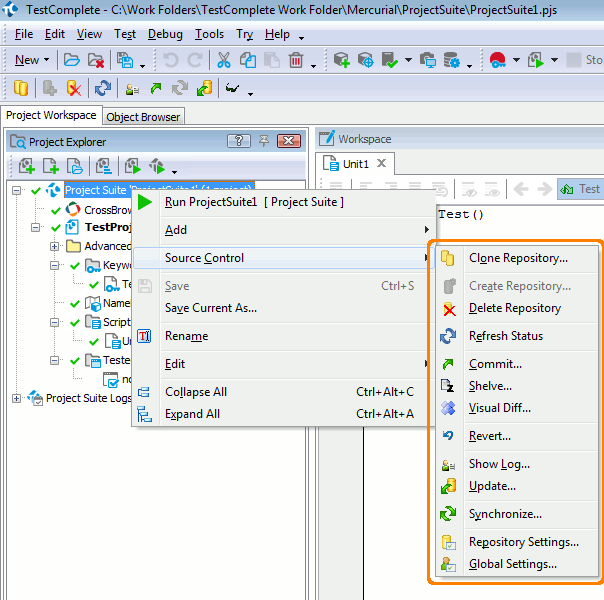Click Update icon in source control toolbar
Viewport: 604px width, 600px height.
pyautogui.click(x=205, y=88)
